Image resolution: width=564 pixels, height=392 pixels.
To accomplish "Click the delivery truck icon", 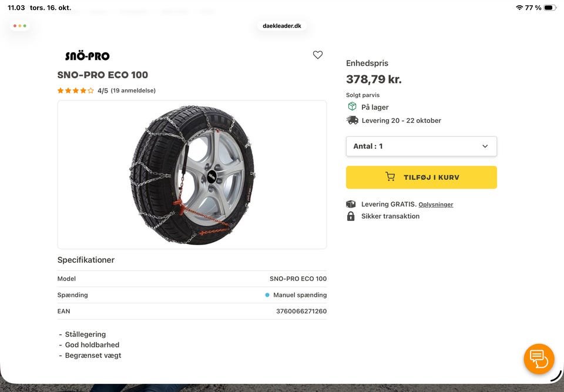I will pyautogui.click(x=352, y=120).
